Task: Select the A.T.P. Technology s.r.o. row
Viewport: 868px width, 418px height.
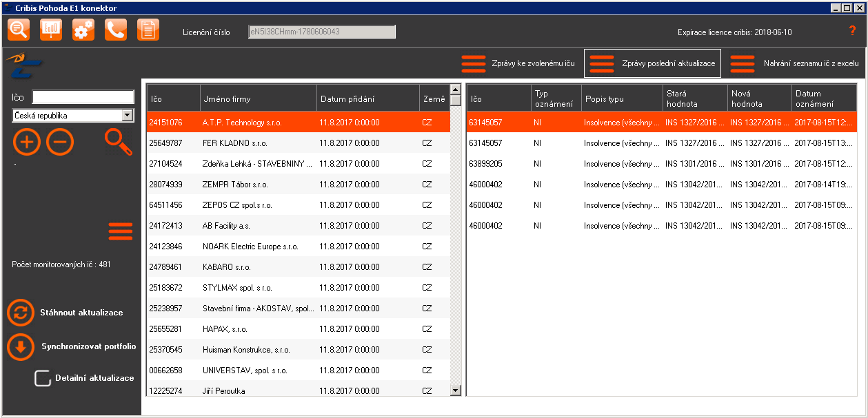Action: point(298,122)
